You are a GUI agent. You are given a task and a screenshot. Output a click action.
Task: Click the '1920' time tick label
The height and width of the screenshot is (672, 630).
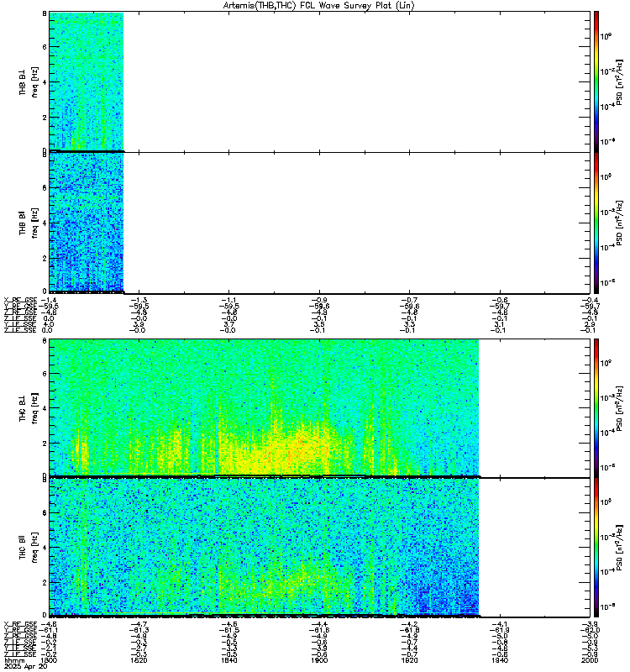(409, 660)
